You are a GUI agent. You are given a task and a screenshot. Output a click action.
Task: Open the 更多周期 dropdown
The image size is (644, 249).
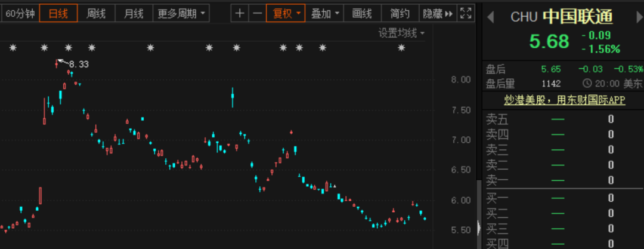(x=181, y=14)
